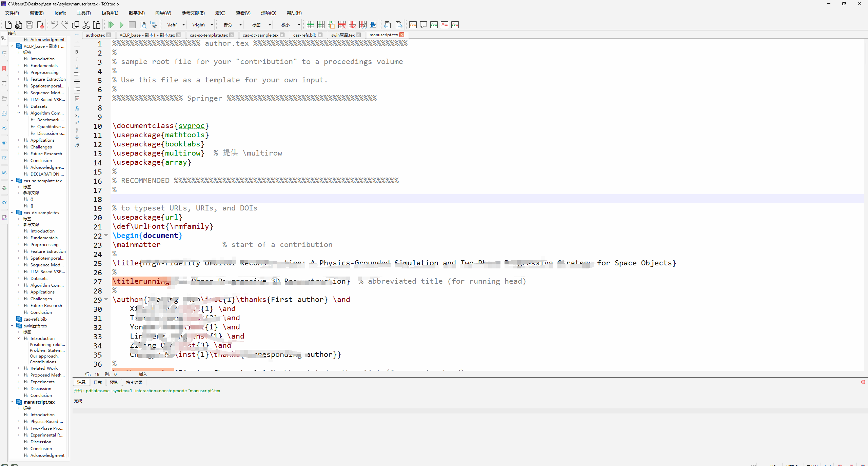Paste from clipboard icon
The width and height of the screenshot is (868, 466).
(97, 25)
